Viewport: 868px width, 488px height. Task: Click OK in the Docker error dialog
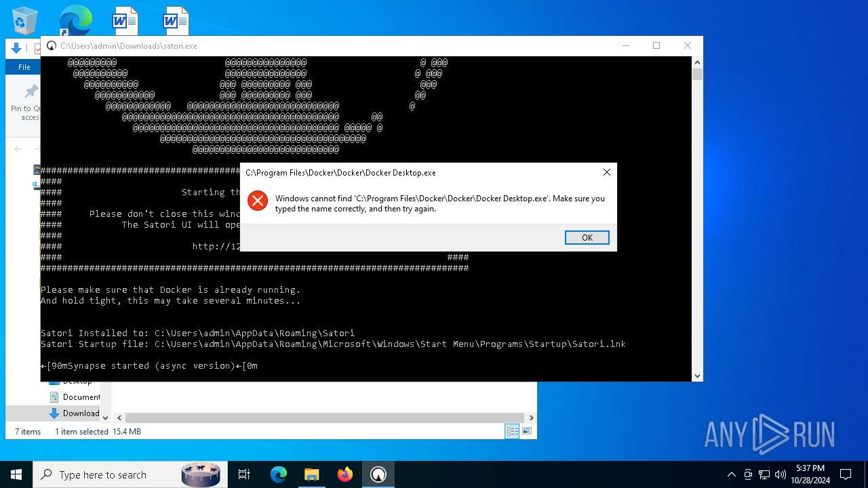[587, 237]
